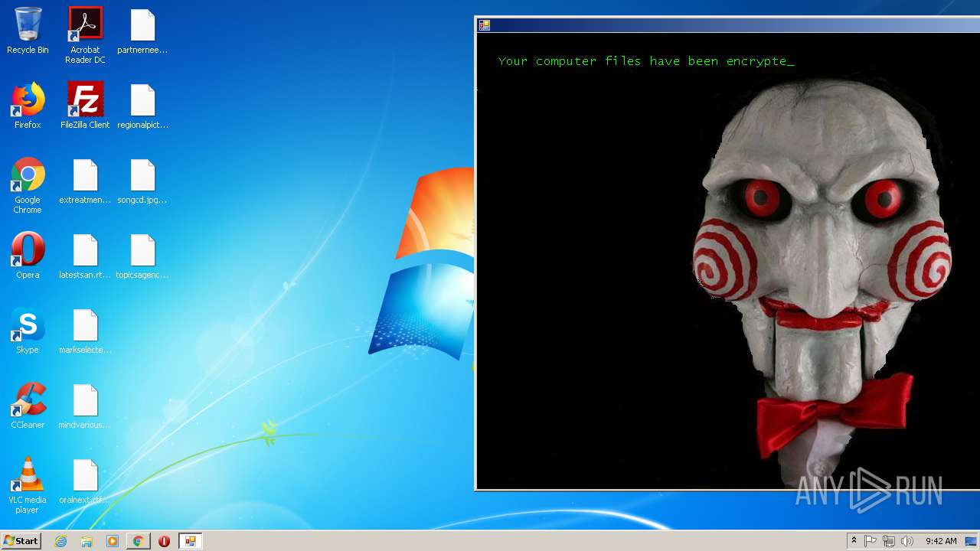Click the ransomware window title icon

485,25
